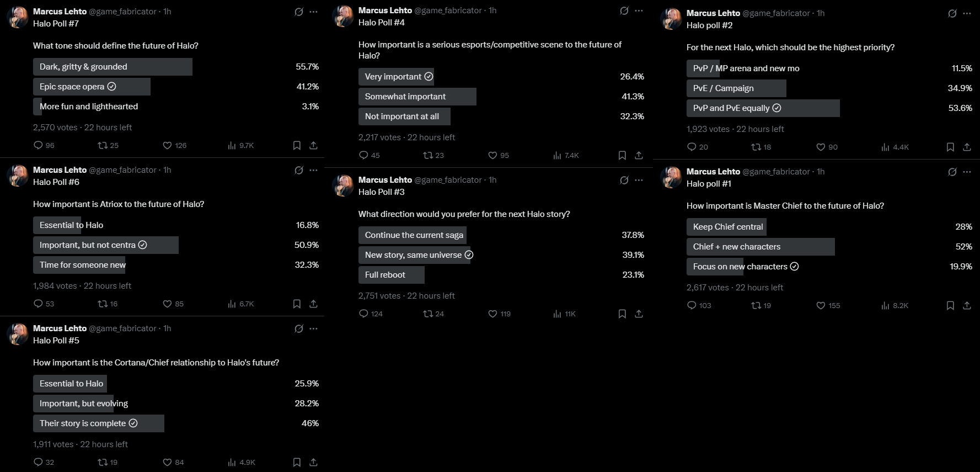Click Marcus Lehto avatar on Poll #5
This screenshot has height=472, width=980.
tap(18, 334)
